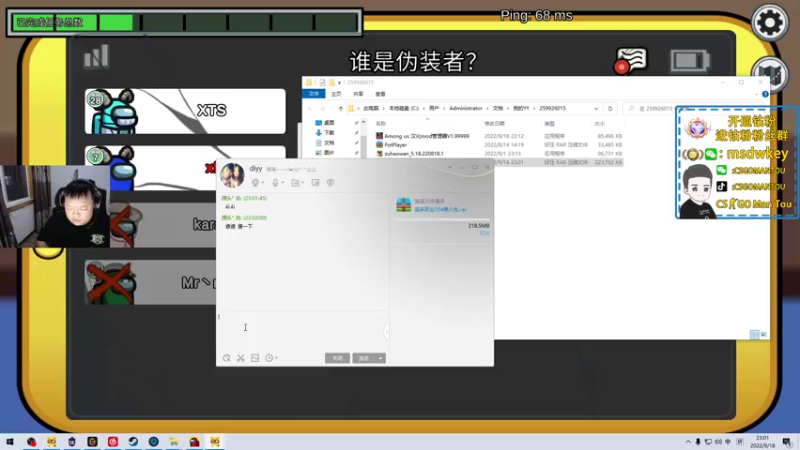Open the 文件 tab in File Explorer
Screen dimensions: 800x450
coord(313,94)
